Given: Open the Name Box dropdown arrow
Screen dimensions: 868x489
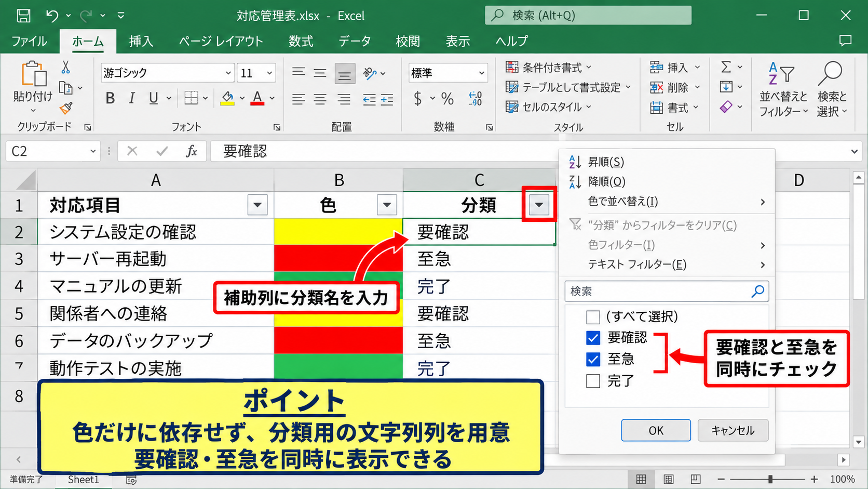Looking at the screenshot, I should (x=93, y=151).
